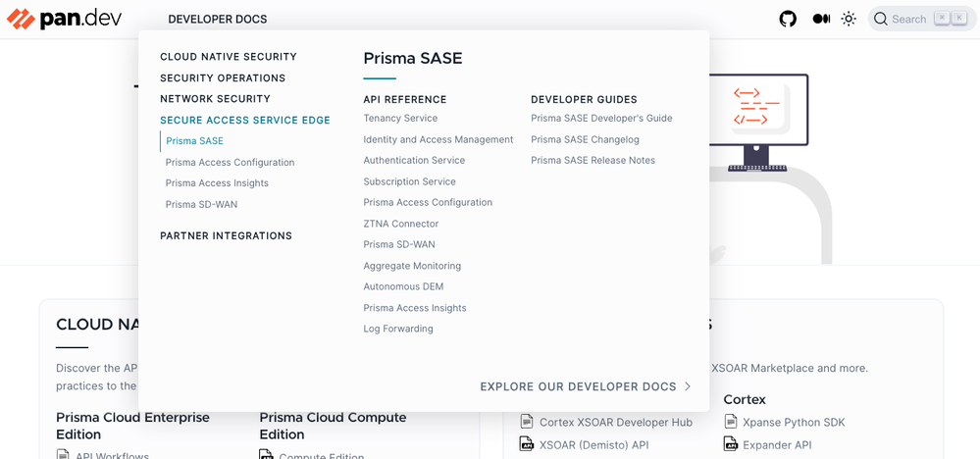Image resolution: width=980 pixels, height=459 pixels.
Task: Click the Explore Our Developer Docs arrow
Action: pos(688,386)
